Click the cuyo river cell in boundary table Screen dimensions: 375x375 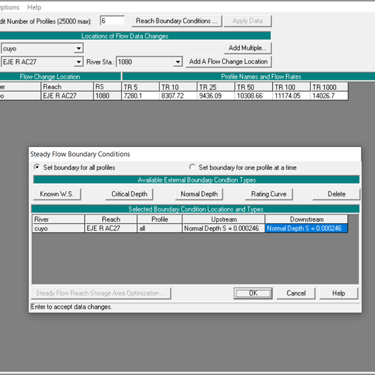click(59, 228)
